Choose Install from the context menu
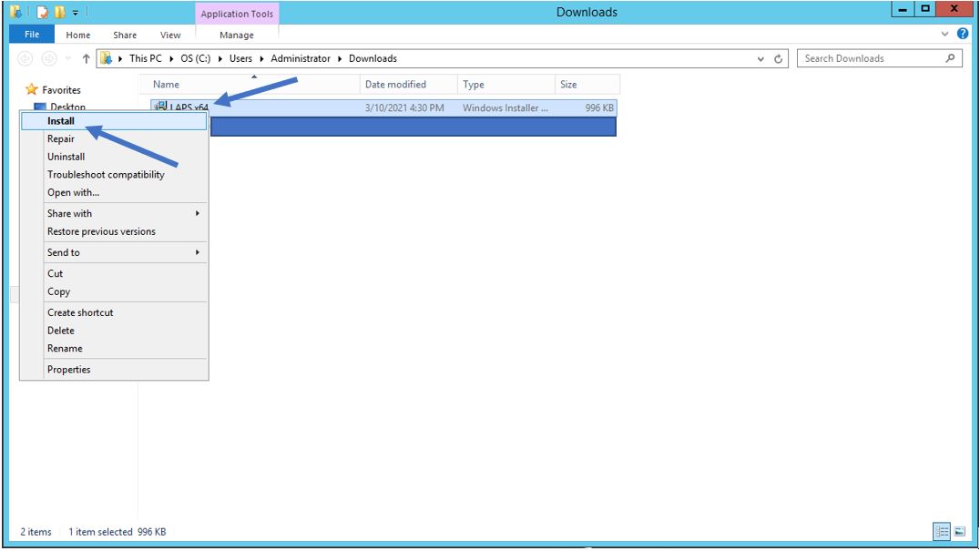 click(x=114, y=121)
